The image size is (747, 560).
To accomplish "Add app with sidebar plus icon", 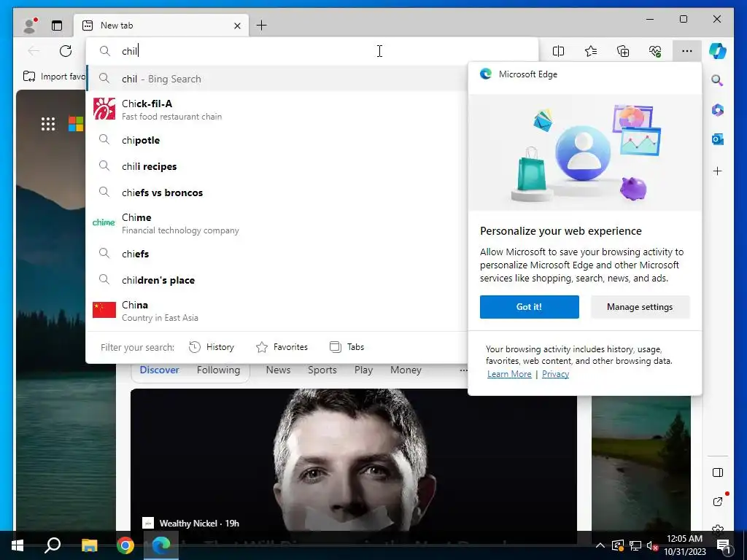I will 718,171.
